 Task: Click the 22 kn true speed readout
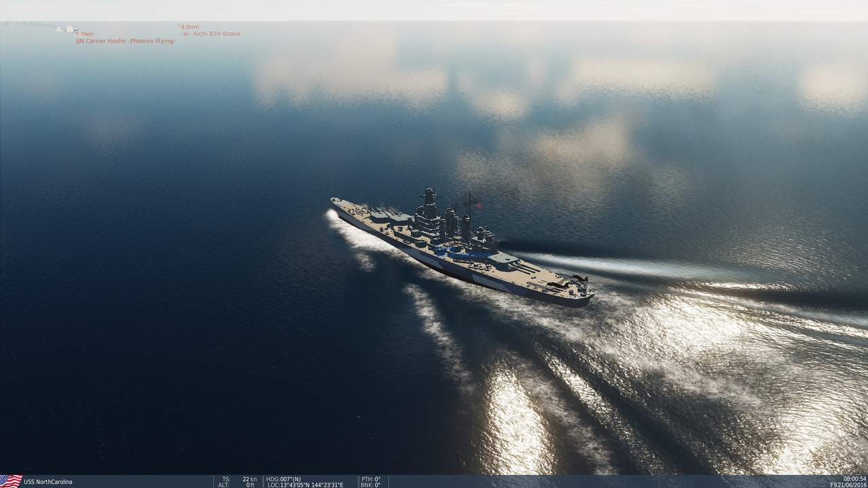(x=250, y=479)
